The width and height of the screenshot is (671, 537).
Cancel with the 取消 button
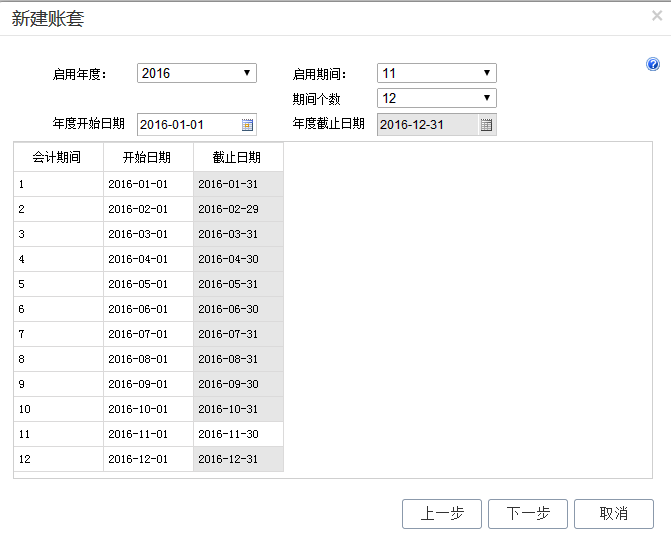613,513
